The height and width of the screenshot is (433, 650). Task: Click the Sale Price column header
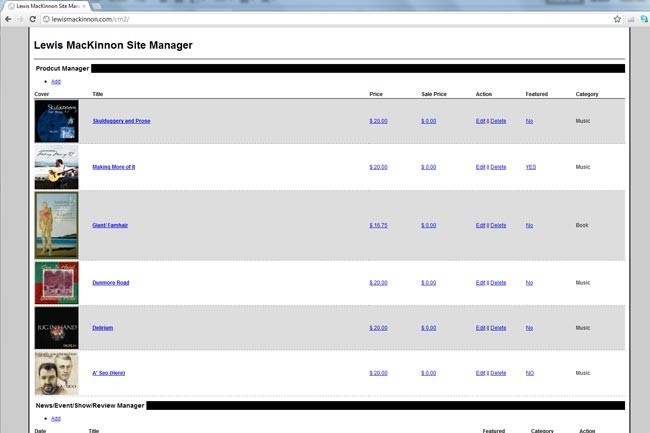point(434,94)
